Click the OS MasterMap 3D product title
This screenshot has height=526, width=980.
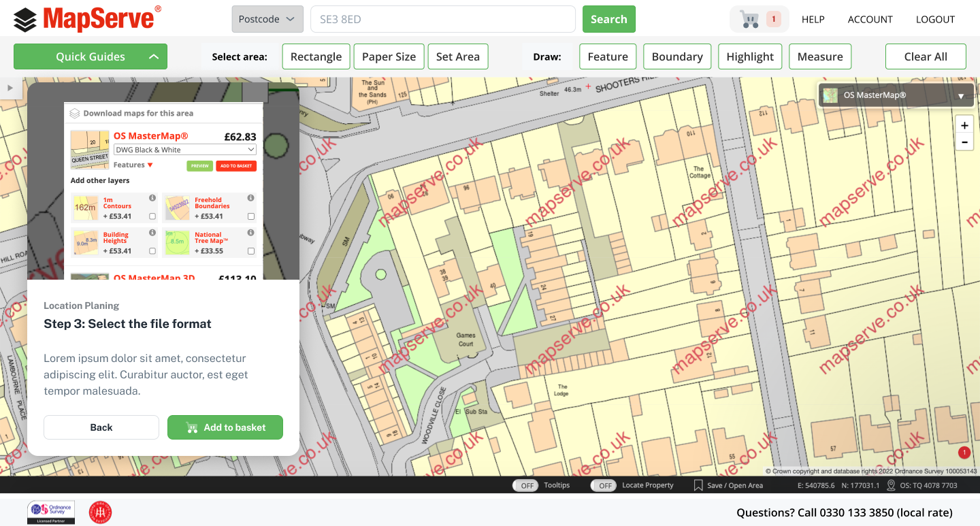[154, 277]
